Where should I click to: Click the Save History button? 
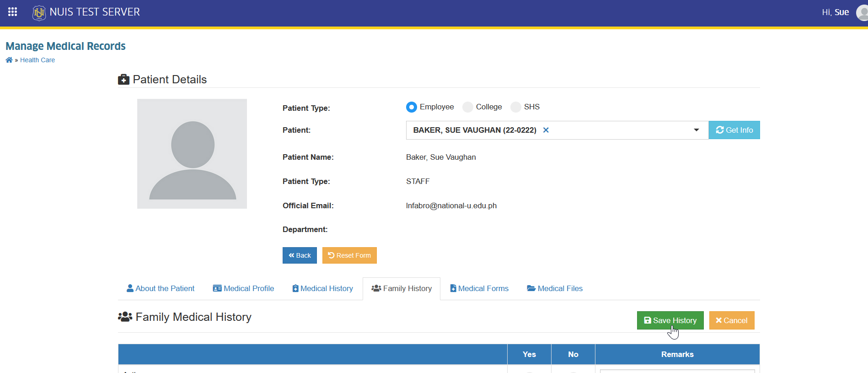[x=670, y=320]
